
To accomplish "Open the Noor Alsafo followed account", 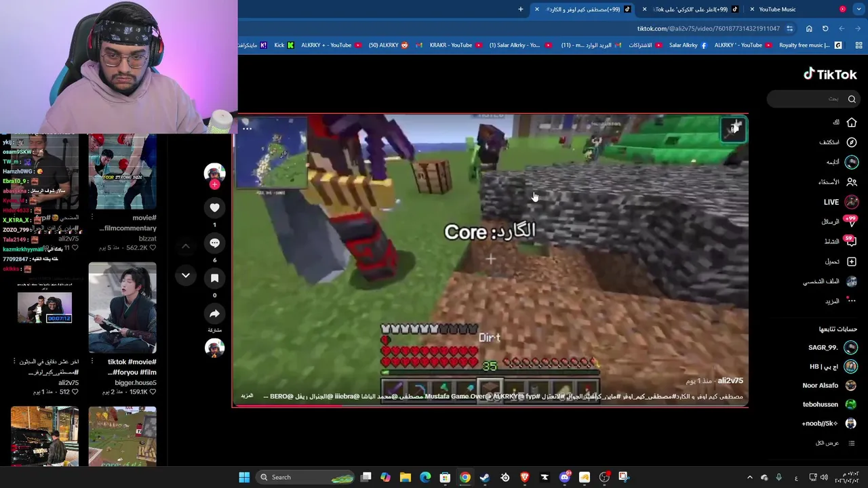I will pyautogui.click(x=830, y=385).
